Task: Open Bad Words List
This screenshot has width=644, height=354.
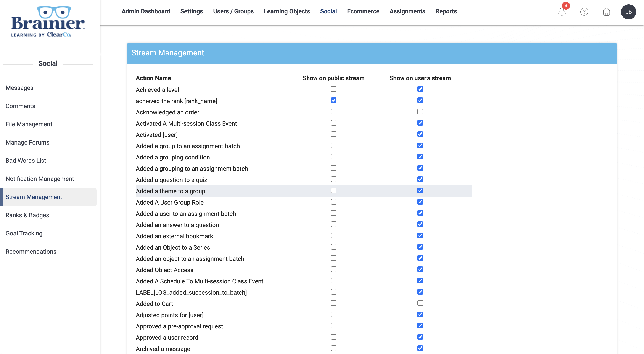Action: coord(26,161)
